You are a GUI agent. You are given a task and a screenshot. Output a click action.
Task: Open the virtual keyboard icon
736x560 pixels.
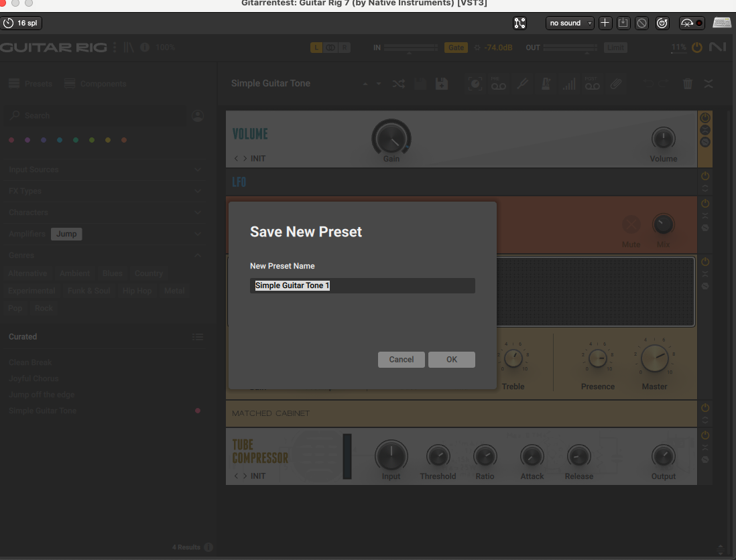click(722, 23)
